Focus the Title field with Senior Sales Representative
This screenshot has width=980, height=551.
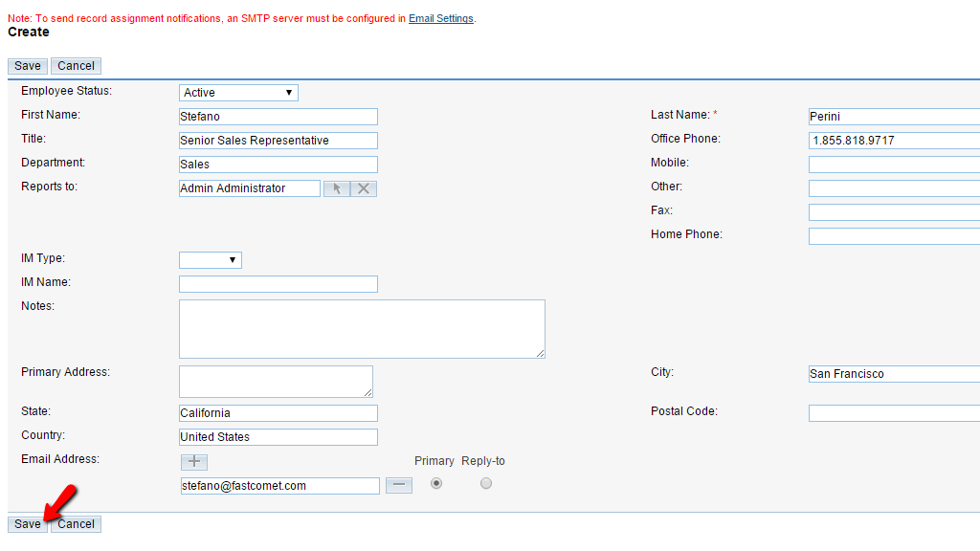(x=278, y=141)
